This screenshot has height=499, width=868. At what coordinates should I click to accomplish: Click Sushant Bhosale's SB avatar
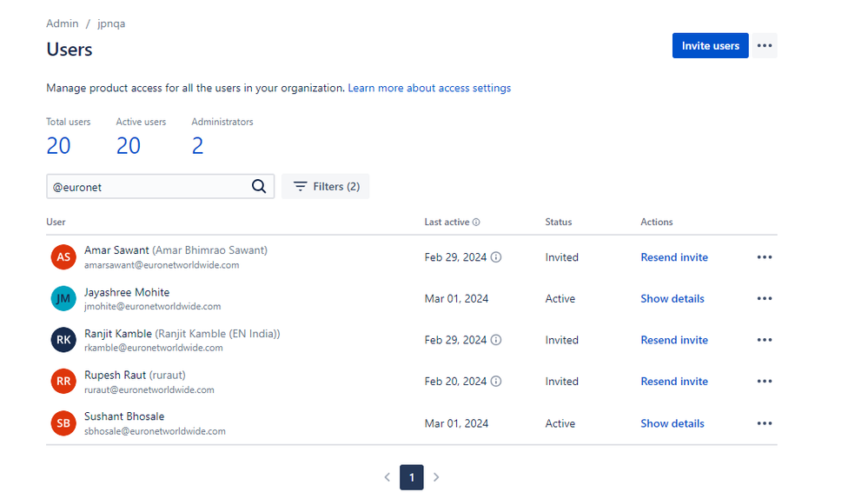coord(63,423)
